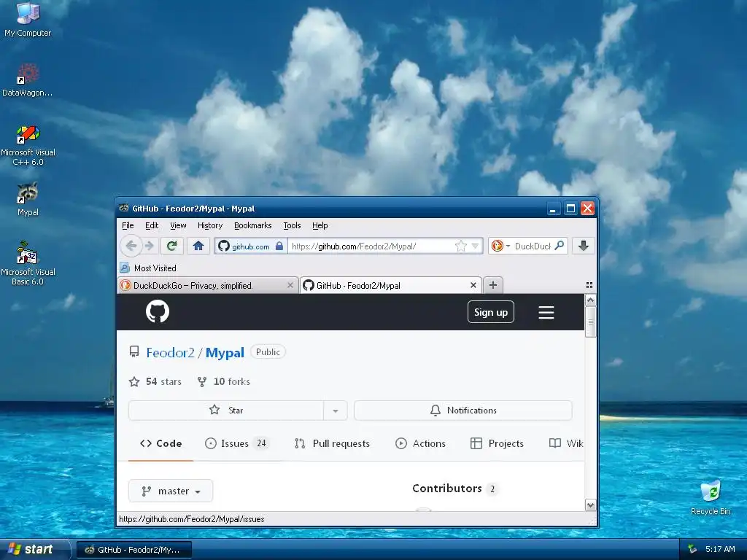View the 54 stars link

click(x=155, y=381)
